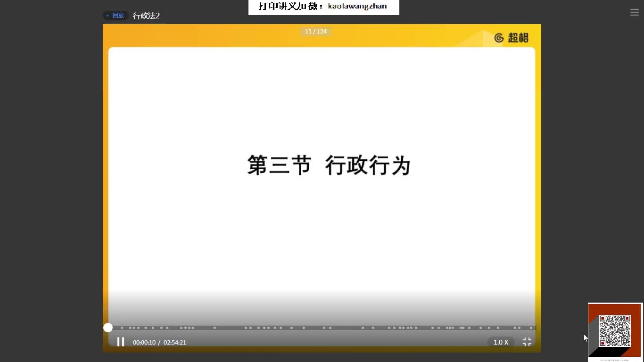Expand the slide page counter 15/124
The width and height of the screenshot is (644, 362).
click(x=316, y=31)
